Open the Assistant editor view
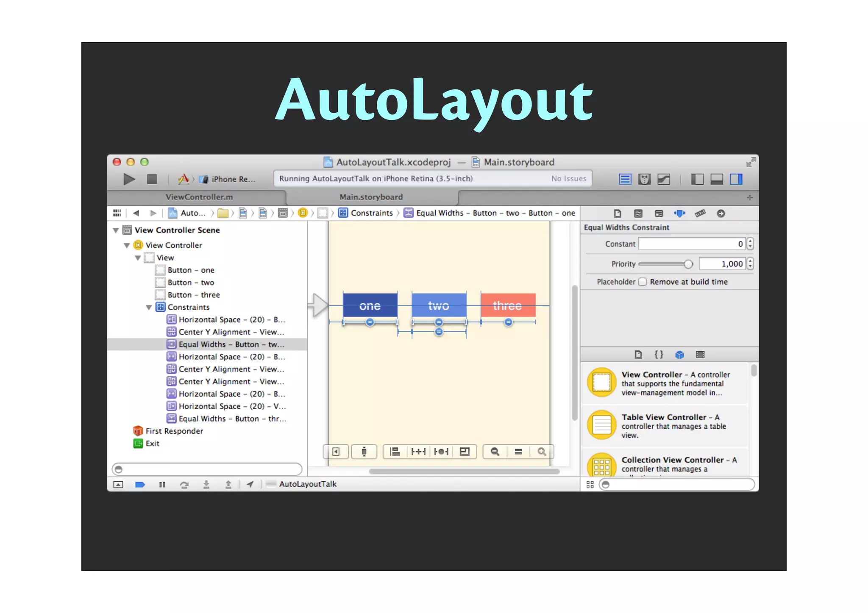This screenshot has width=868, height=613. [644, 179]
